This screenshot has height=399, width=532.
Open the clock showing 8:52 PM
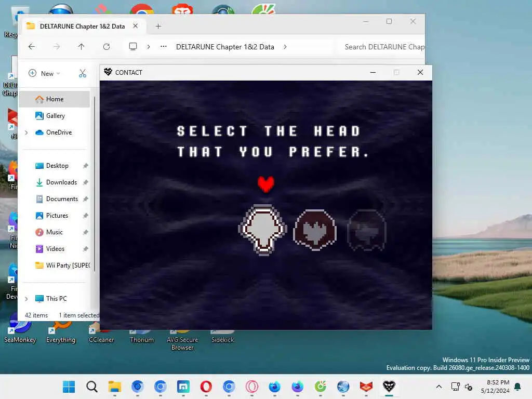pyautogui.click(x=495, y=387)
